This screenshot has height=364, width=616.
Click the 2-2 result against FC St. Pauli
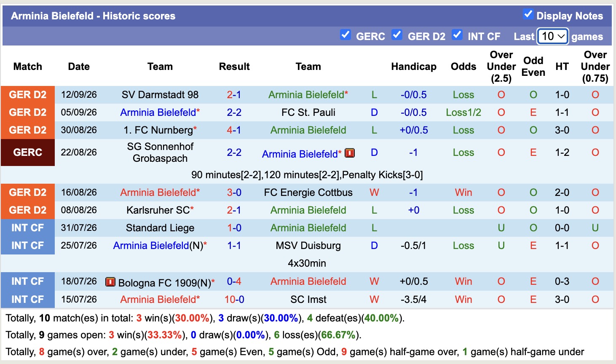[x=234, y=112]
